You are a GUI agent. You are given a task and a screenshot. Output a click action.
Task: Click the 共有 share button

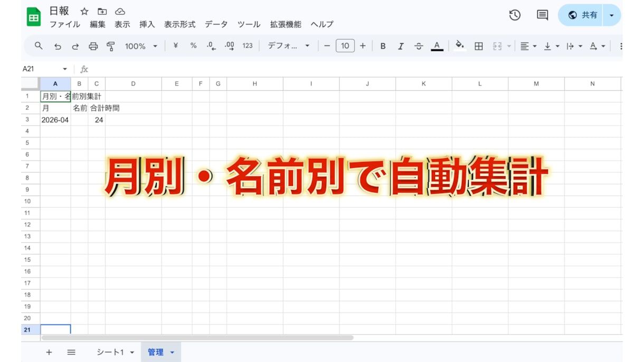click(581, 15)
